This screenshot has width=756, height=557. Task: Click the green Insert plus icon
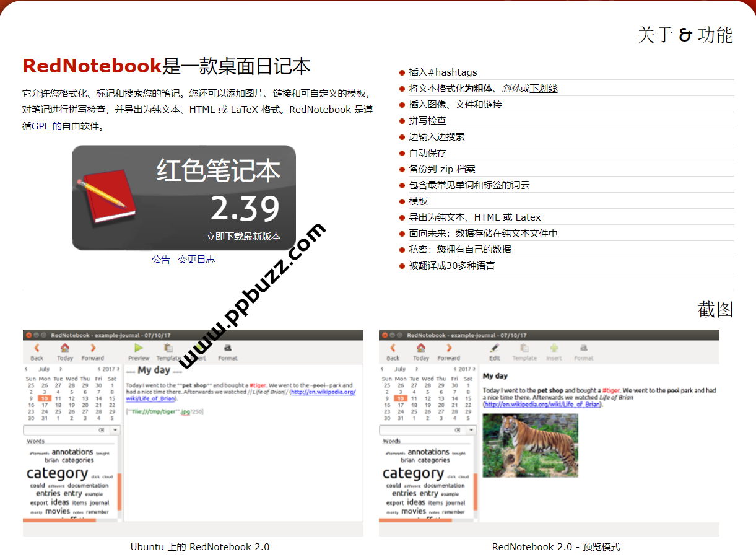(554, 348)
